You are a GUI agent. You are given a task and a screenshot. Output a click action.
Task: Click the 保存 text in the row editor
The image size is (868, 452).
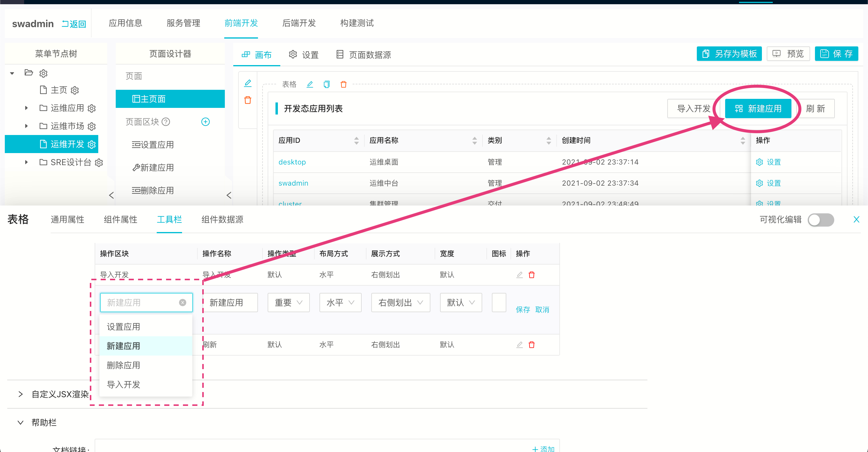(523, 309)
